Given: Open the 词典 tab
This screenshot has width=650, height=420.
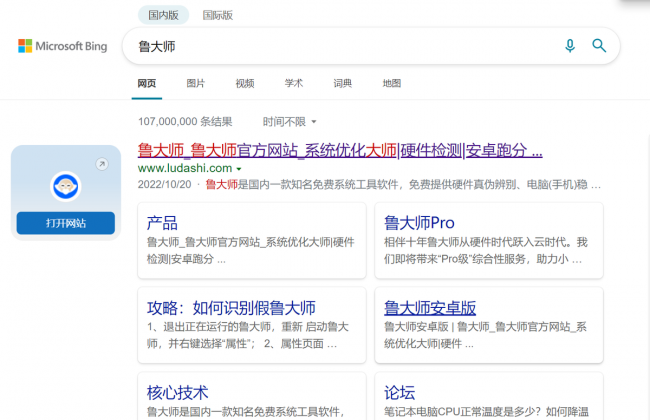Looking at the screenshot, I should [x=342, y=83].
